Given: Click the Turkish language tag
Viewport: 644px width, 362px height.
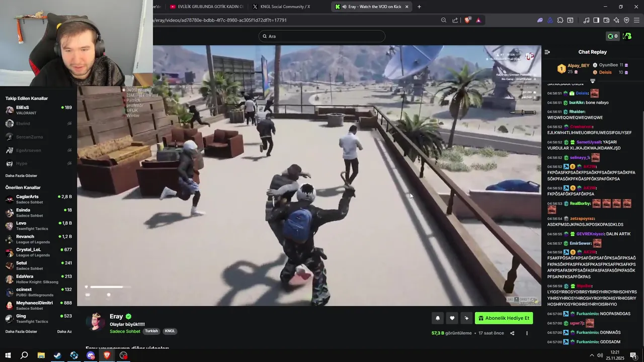Looking at the screenshot, I should click(x=151, y=331).
